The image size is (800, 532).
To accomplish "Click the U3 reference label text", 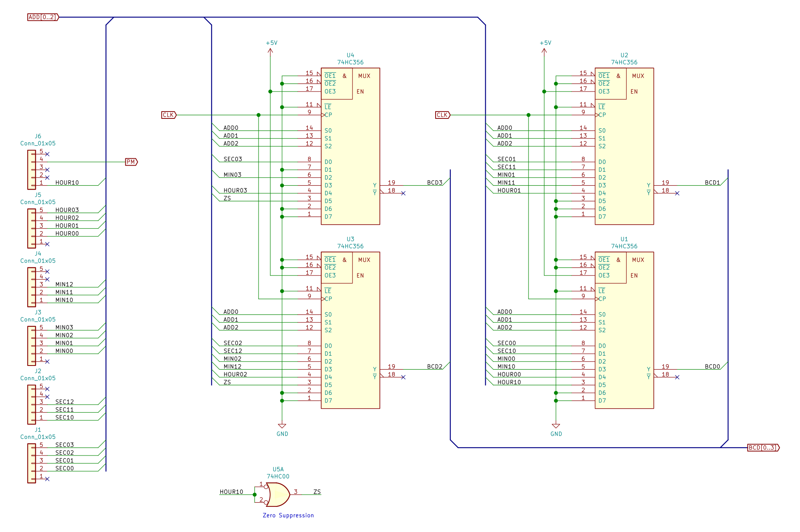I will tap(350, 239).
